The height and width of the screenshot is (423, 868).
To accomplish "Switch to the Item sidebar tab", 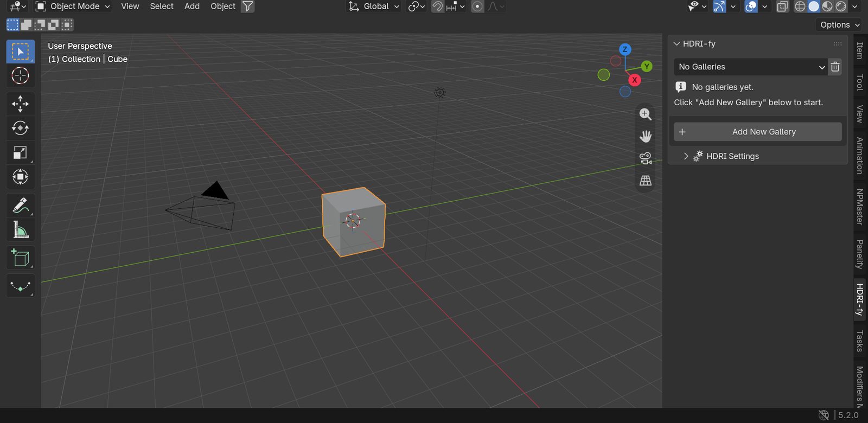I will click(860, 50).
